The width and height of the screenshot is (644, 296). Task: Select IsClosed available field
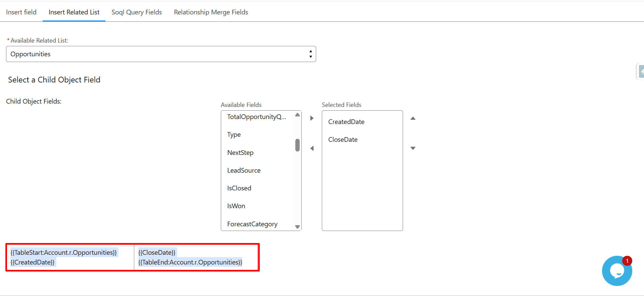point(239,188)
